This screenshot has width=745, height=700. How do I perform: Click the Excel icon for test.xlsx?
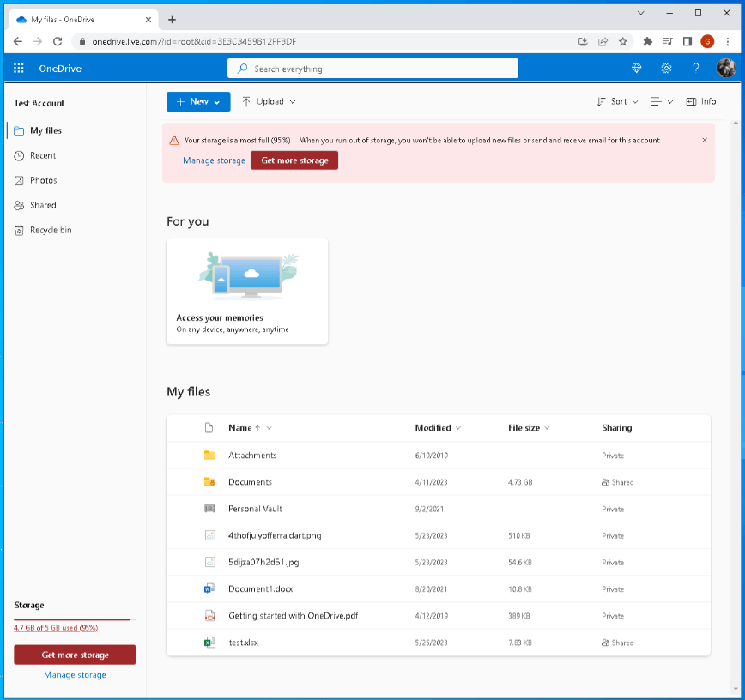pos(209,643)
